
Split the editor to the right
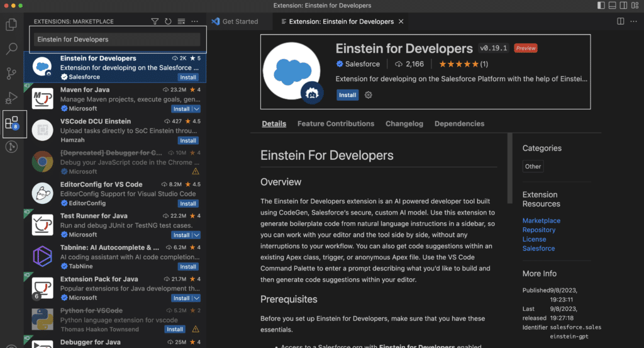tap(620, 21)
